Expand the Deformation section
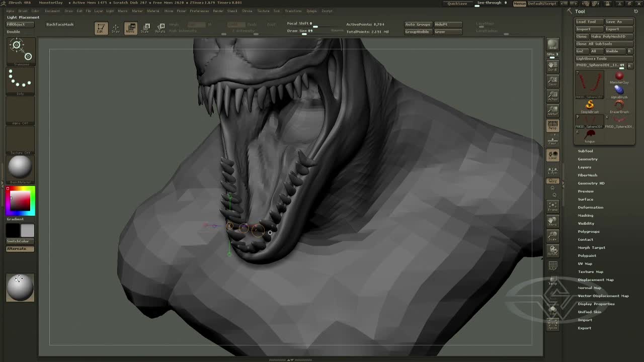 tap(591, 207)
